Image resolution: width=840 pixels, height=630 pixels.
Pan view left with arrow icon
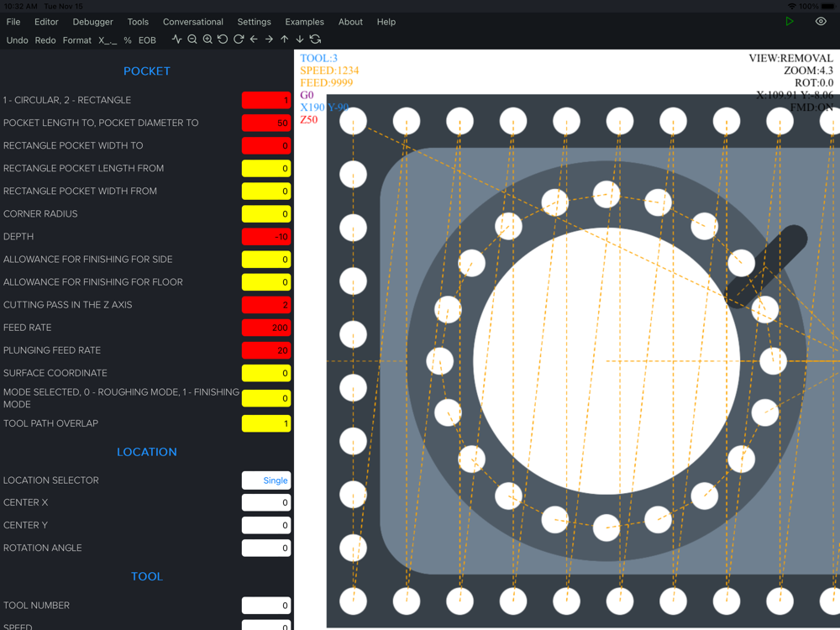[254, 39]
